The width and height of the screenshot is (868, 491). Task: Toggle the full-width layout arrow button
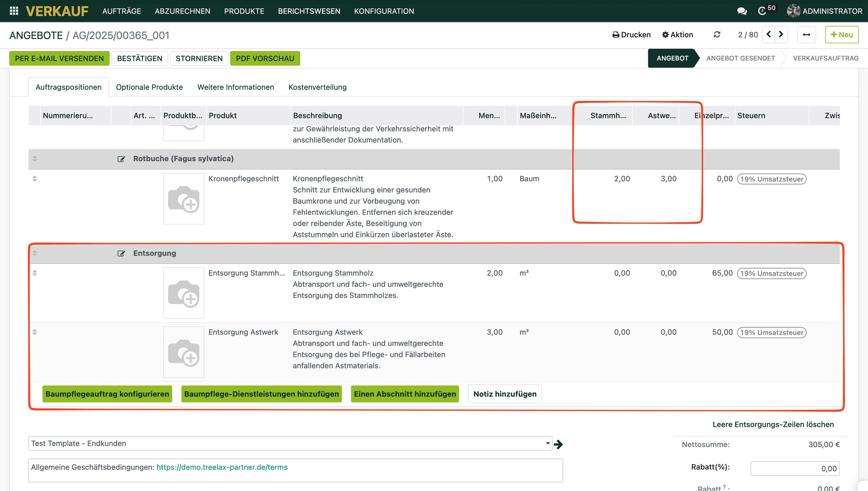pos(806,35)
